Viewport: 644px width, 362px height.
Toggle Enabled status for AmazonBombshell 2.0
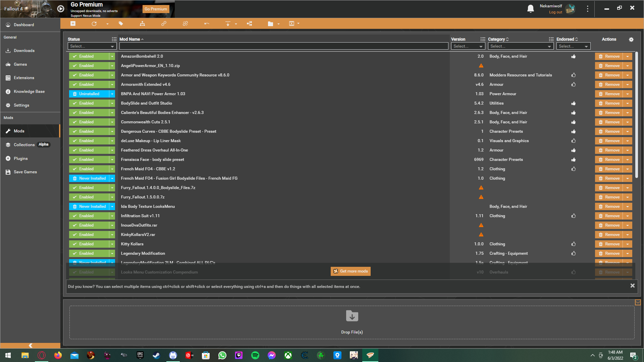point(89,56)
